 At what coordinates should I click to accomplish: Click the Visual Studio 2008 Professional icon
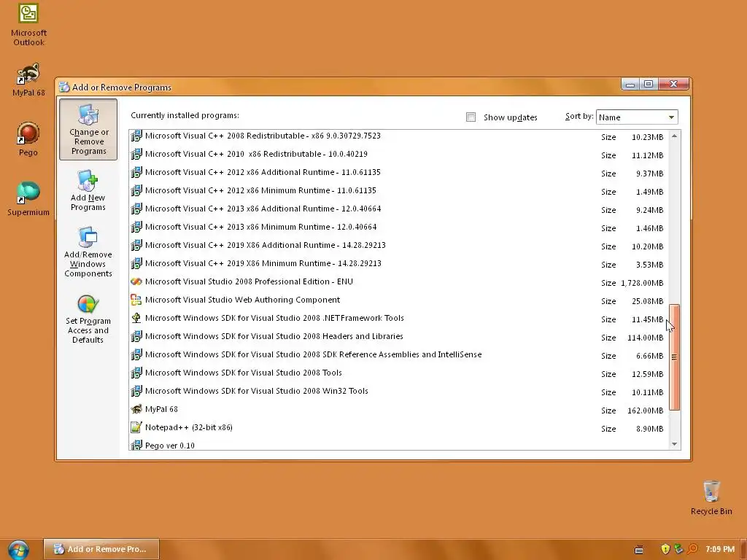136,281
